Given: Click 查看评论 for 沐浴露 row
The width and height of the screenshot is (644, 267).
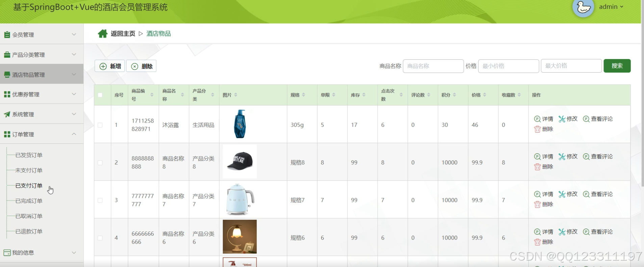Looking at the screenshot, I should click(598, 119).
